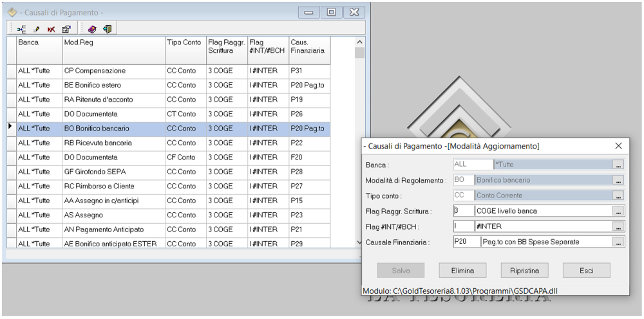Click the red X delete toolbar icon
This screenshot has height=319, width=644.
[x=51, y=29]
